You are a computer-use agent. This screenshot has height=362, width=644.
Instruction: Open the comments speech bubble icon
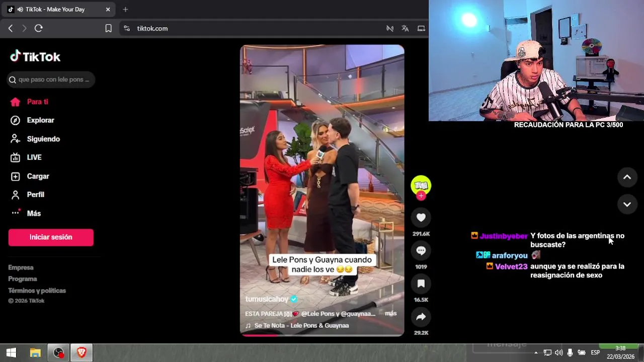click(x=421, y=250)
